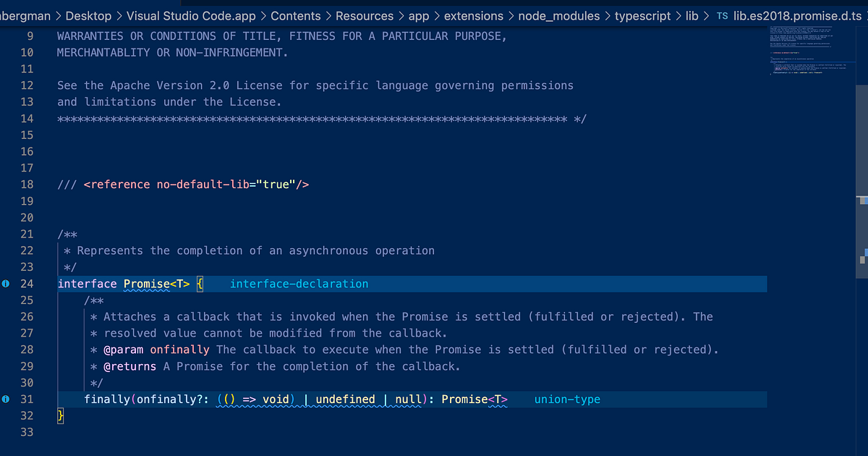Open the lib.es2018.promise.d.ts breadcrumb dropdown
The image size is (868, 456).
[x=797, y=15]
